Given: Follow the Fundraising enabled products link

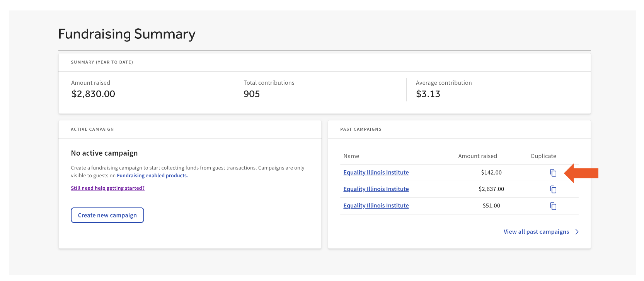Looking at the screenshot, I should coord(152,176).
